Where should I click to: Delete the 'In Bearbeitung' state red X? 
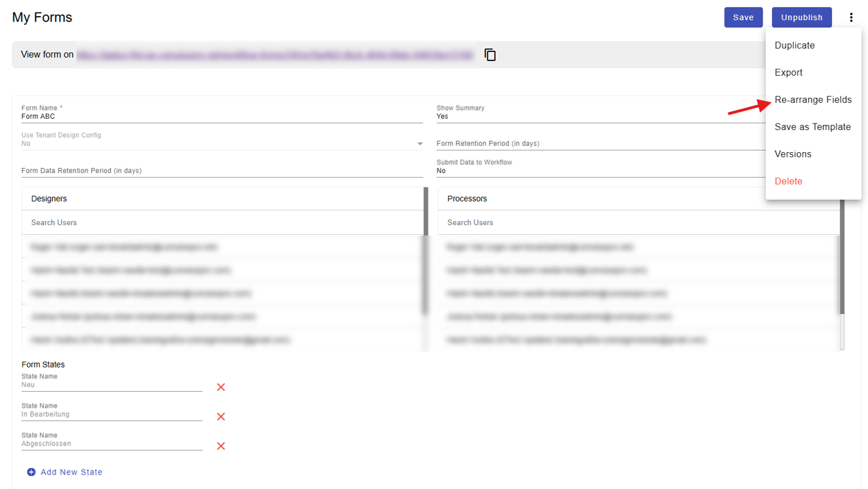click(221, 417)
